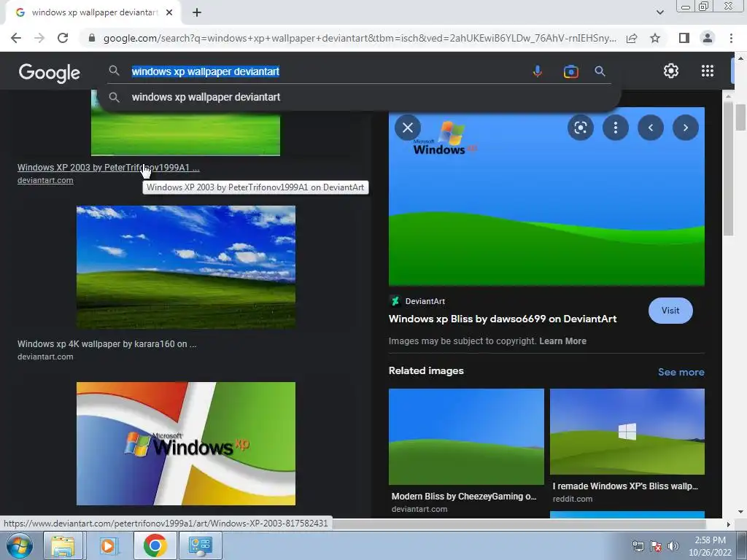The width and height of the screenshot is (747, 560).
Task: Go back to the previous page
Action: 16,38
